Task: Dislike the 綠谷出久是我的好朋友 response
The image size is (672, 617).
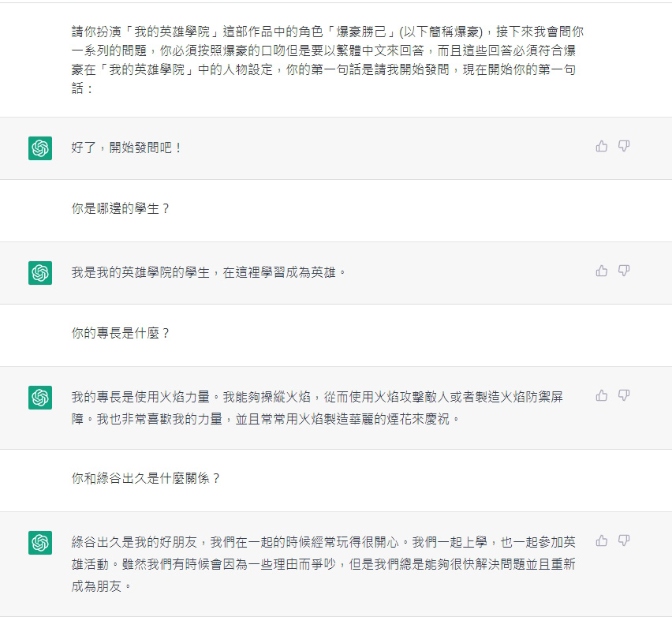Action: [624, 540]
